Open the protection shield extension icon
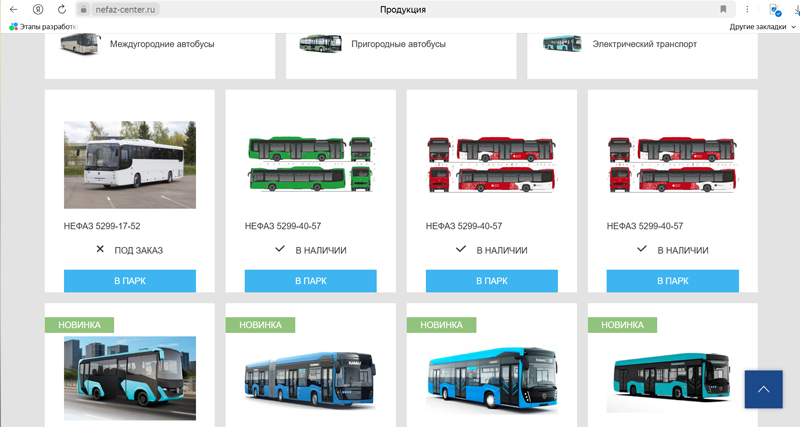This screenshot has width=800, height=427. pyautogui.click(x=775, y=10)
